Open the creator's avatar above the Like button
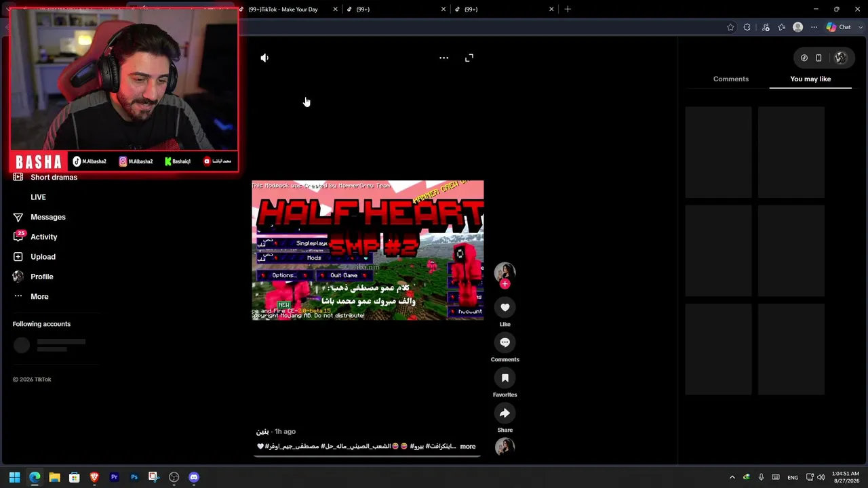The width and height of the screenshot is (868, 488). coord(505,272)
